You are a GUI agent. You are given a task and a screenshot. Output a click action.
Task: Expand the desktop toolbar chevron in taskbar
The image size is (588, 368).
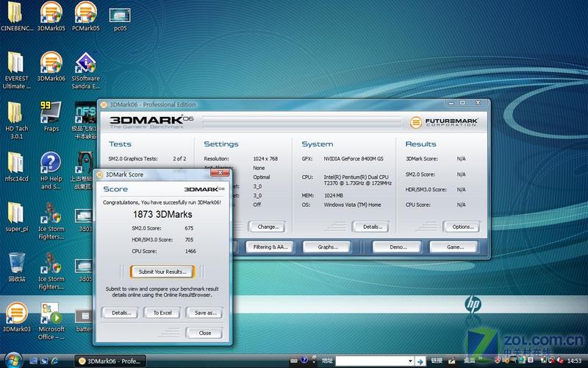coord(480,359)
